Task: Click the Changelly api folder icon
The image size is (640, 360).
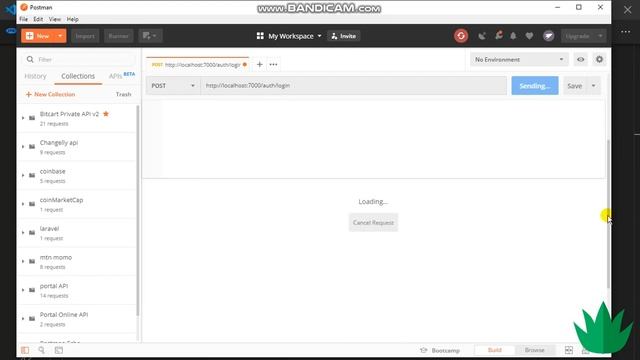Action: pos(32,147)
